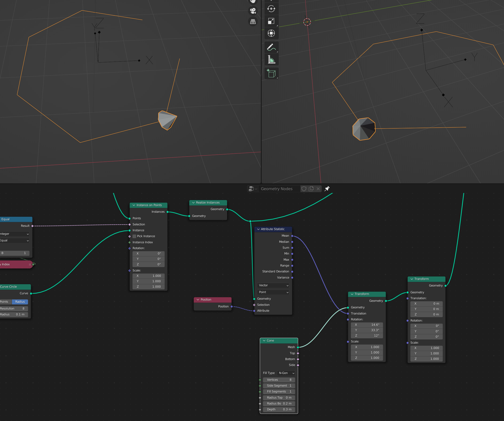Adjust the Cone Vertices value slider
Viewport: 504px width, 421px height.
click(x=279, y=380)
